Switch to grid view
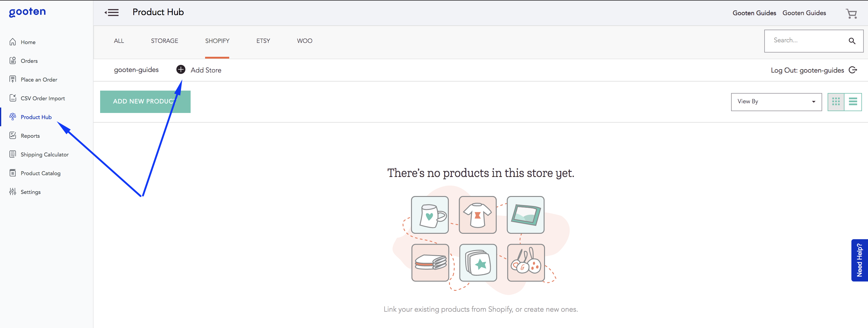Image resolution: width=868 pixels, height=328 pixels. pos(836,101)
